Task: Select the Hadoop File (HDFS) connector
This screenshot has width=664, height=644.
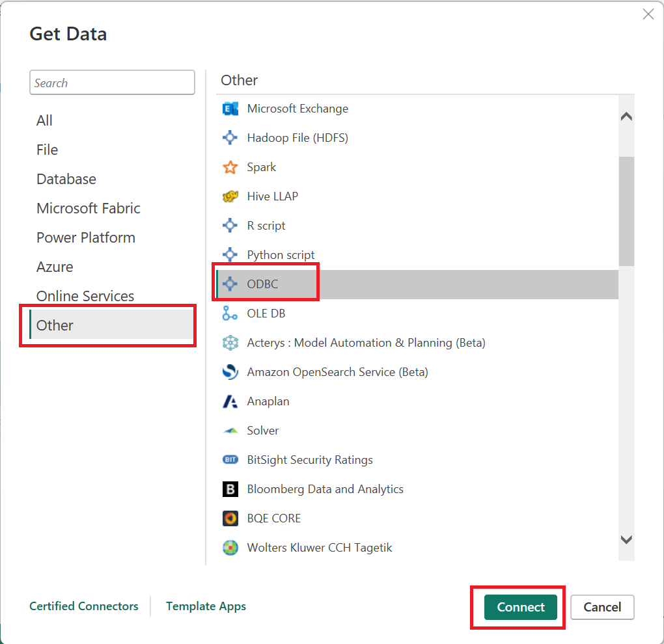Action: (297, 138)
